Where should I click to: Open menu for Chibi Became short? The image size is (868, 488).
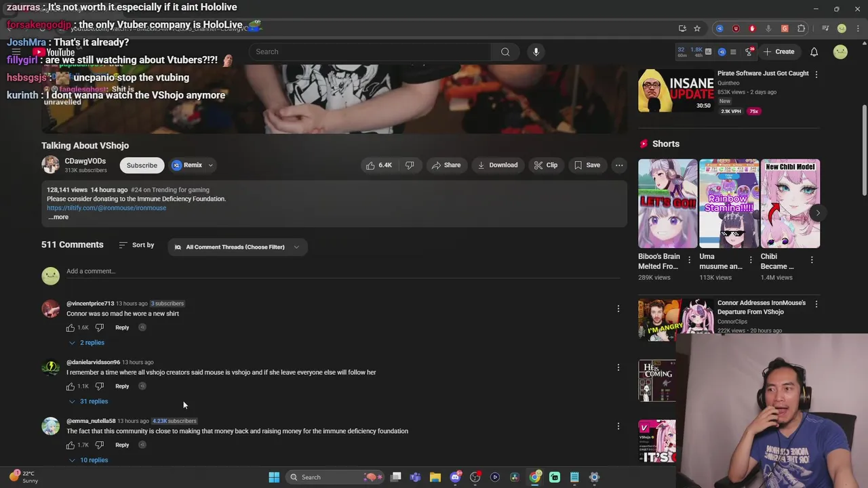[812, 260]
